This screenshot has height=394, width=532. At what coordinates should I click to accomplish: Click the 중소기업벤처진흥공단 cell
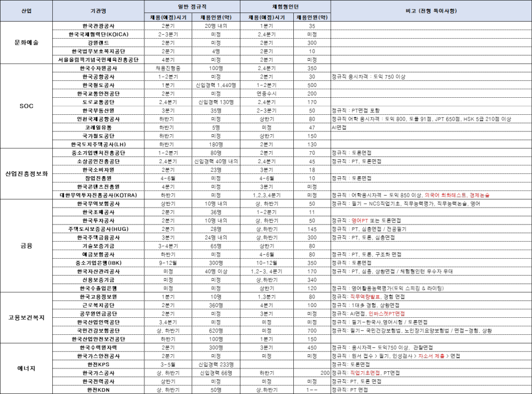[x=98, y=153]
